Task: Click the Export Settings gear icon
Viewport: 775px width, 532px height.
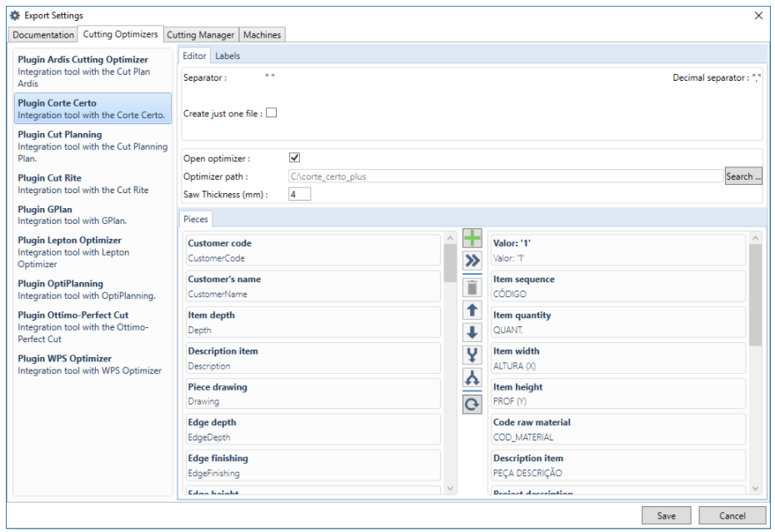Action: tap(15, 15)
